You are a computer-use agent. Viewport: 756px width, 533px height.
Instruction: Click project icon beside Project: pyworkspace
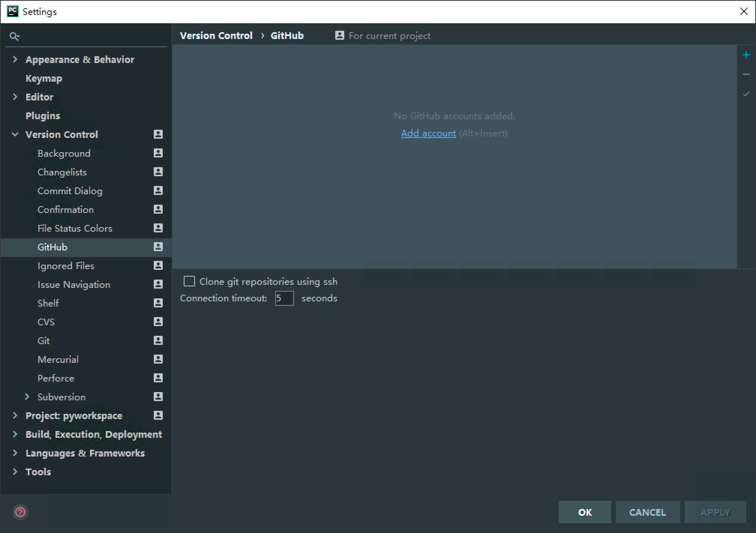pos(158,415)
